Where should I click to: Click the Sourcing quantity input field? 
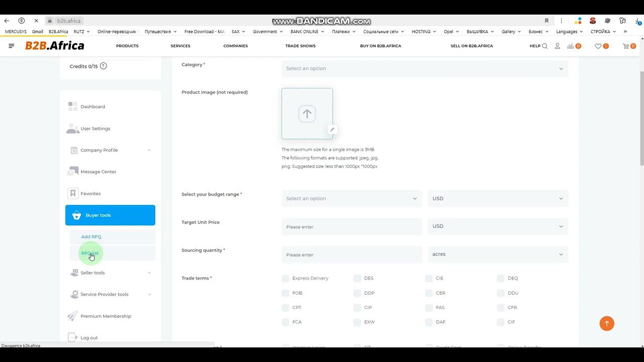(x=352, y=254)
